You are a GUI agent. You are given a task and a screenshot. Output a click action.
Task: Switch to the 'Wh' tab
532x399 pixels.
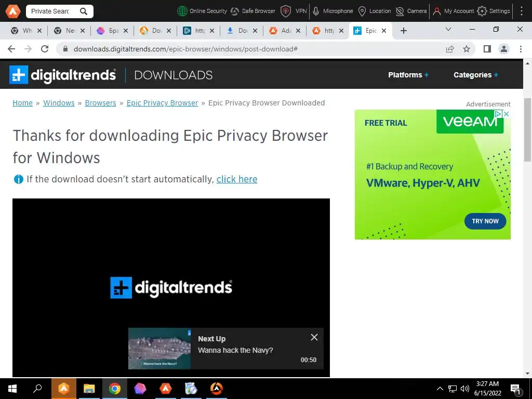coord(26,31)
